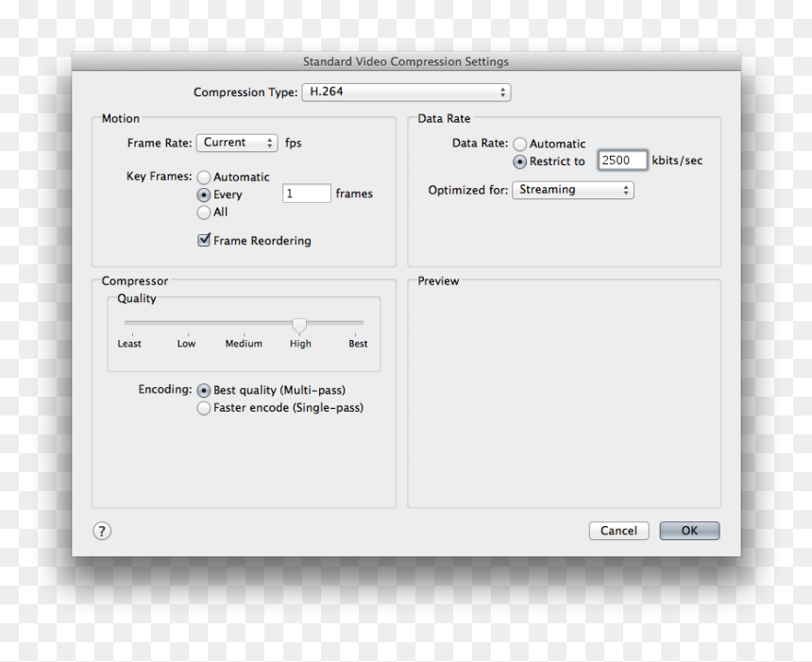Click the kbits/sec unit label
The height and width of the screenshot is (662, 812).
pyautogui.click(x=677, y=161)
